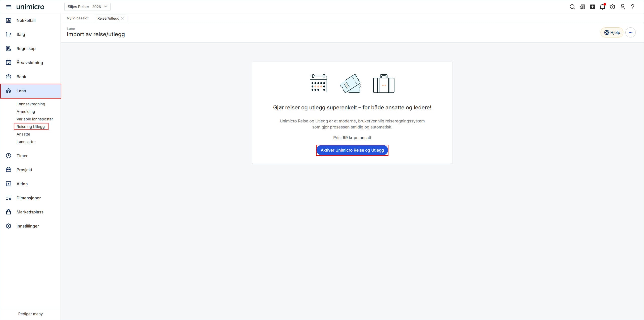Open the user profile icon
This screenshot has width=644, height=320.
click(622, 7)
